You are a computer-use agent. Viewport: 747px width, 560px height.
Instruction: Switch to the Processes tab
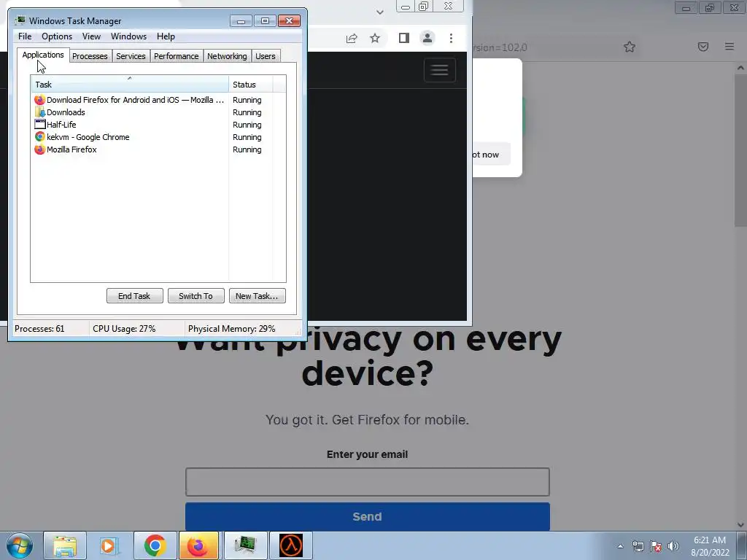click(x=90, y=56)
